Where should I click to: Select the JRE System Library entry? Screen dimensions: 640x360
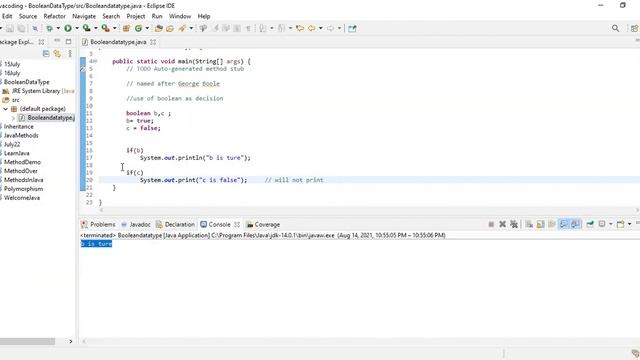click(x=39, y=91)
